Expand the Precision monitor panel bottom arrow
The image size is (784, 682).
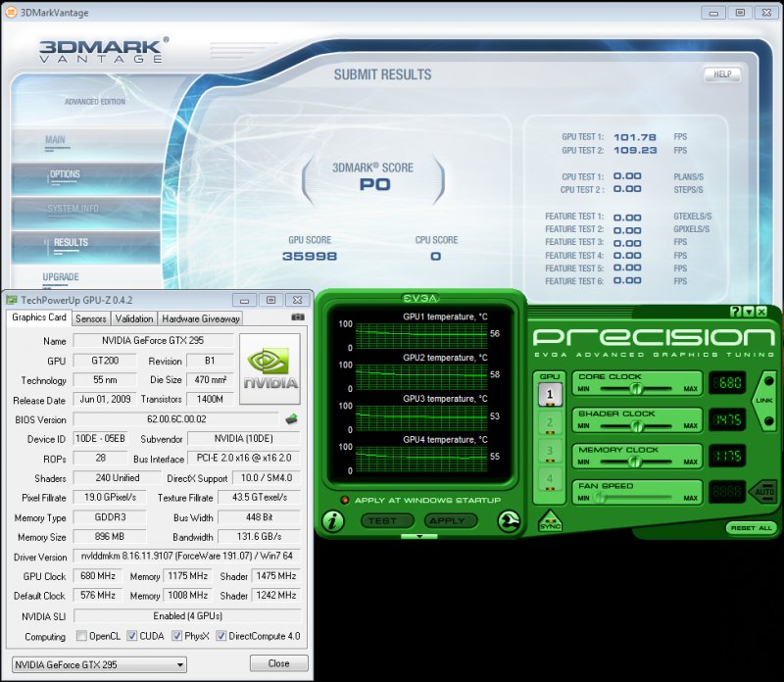[x=419, y=536]
